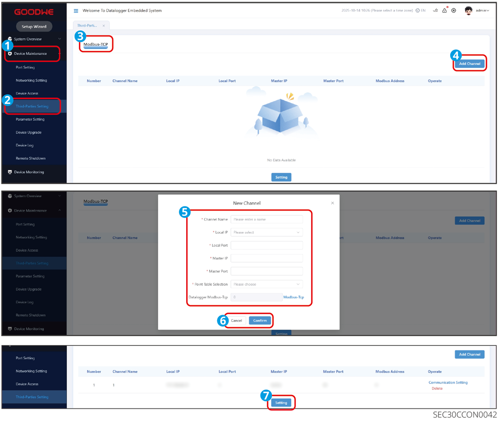Screen dimensions: 504x422
Task: Click the language globe EN icon
Action: pos(420,11)
